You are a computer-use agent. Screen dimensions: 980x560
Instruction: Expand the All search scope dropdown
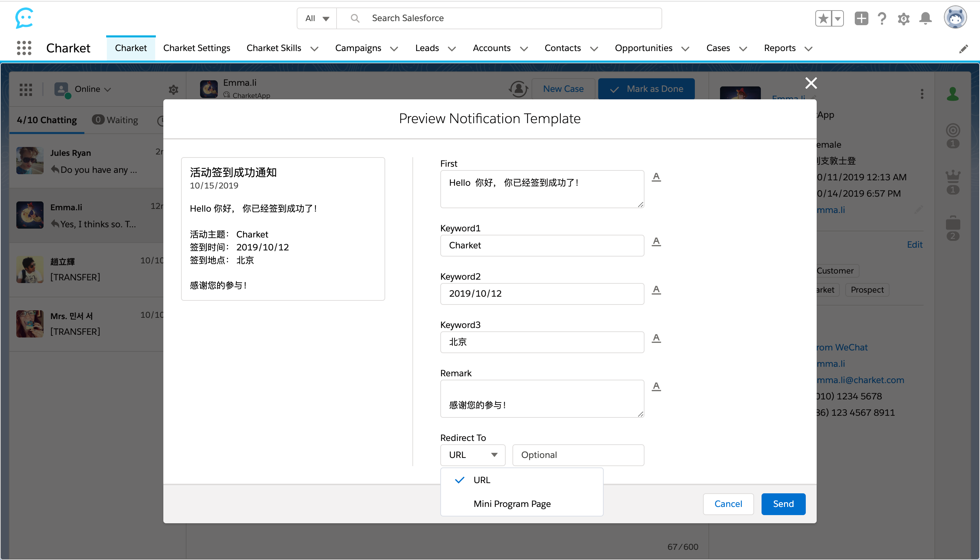[x=317, y=18]
